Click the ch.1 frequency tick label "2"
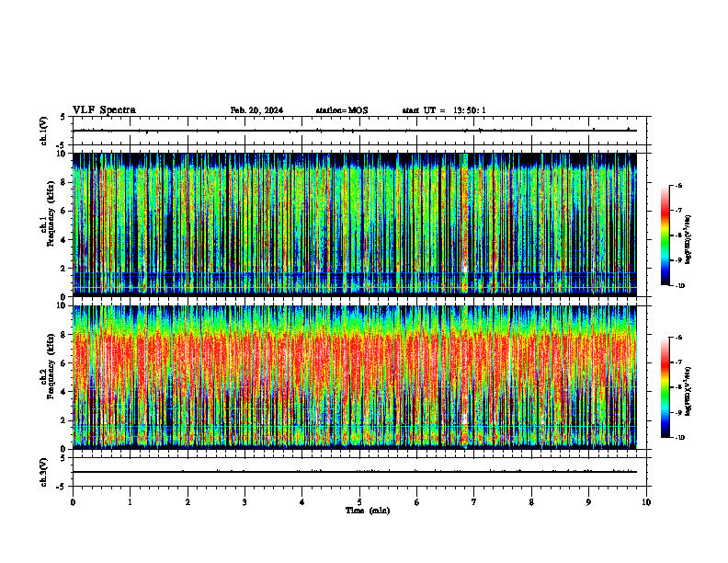Image resolution: width=728 pixels, height=563 pixels. coord(65,269)
